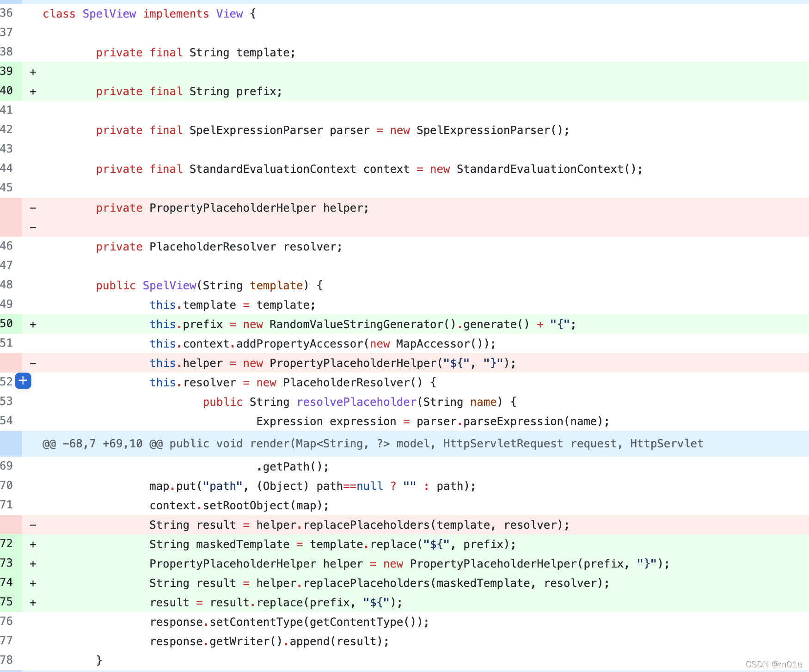Click line number 44
The width and height of the screenshot is (809, 672).
coord(6,168)
